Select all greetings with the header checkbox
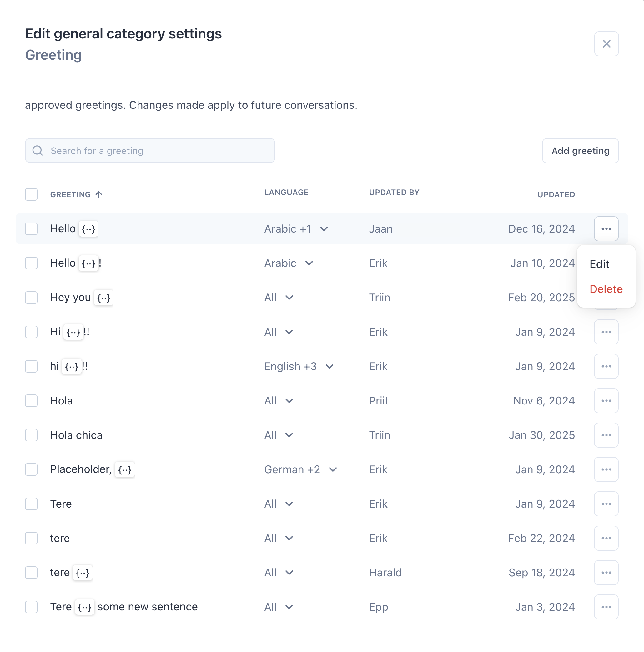Screen dimensions: 644x652 (x=31, y=194)
